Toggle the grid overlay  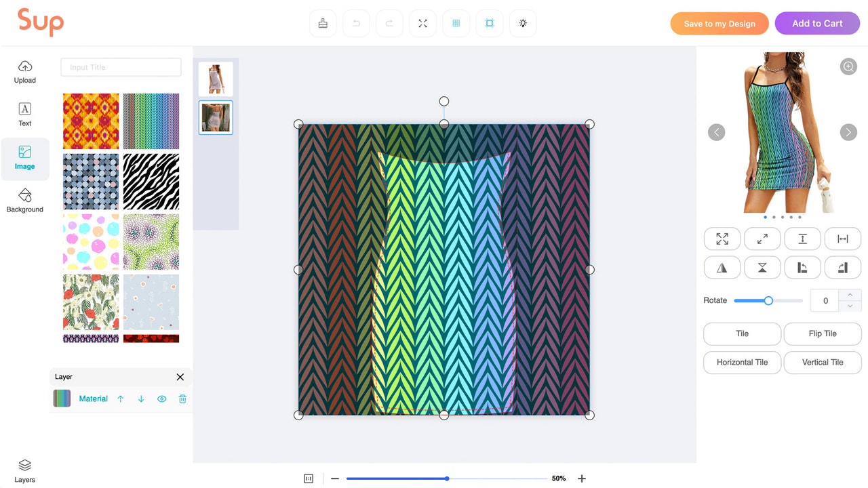pos(456,23)
